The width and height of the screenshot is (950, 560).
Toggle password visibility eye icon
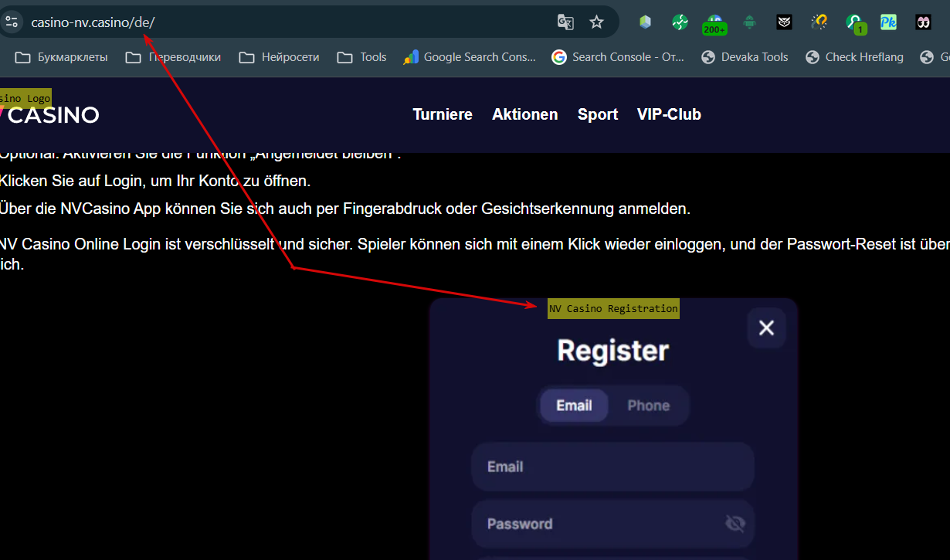tap(735, 524)
